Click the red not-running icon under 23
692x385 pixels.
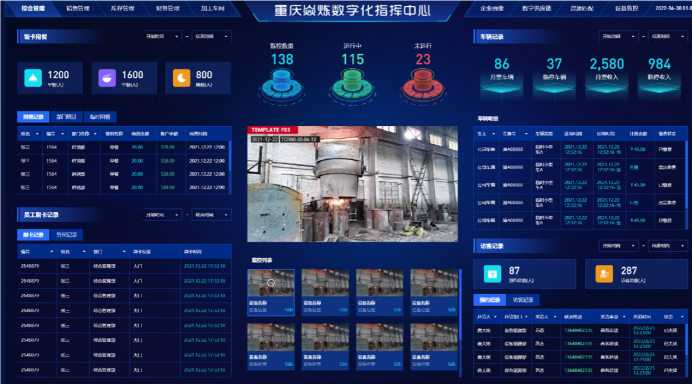point(422,85)
